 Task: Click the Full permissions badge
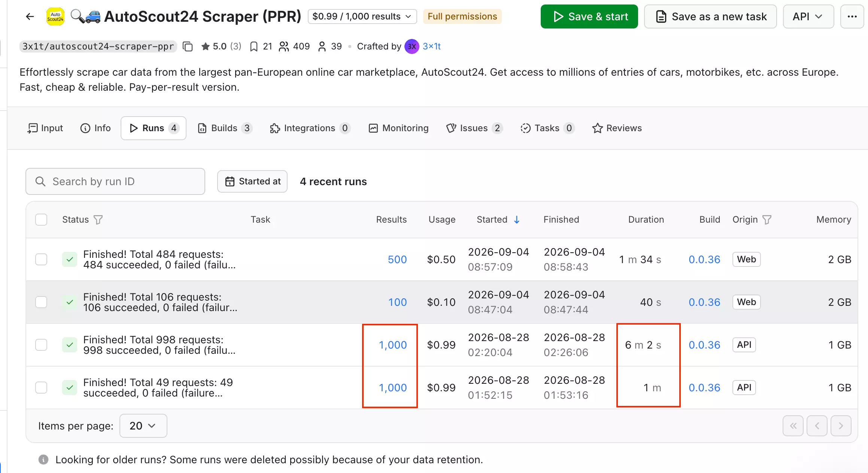(462, 16)
